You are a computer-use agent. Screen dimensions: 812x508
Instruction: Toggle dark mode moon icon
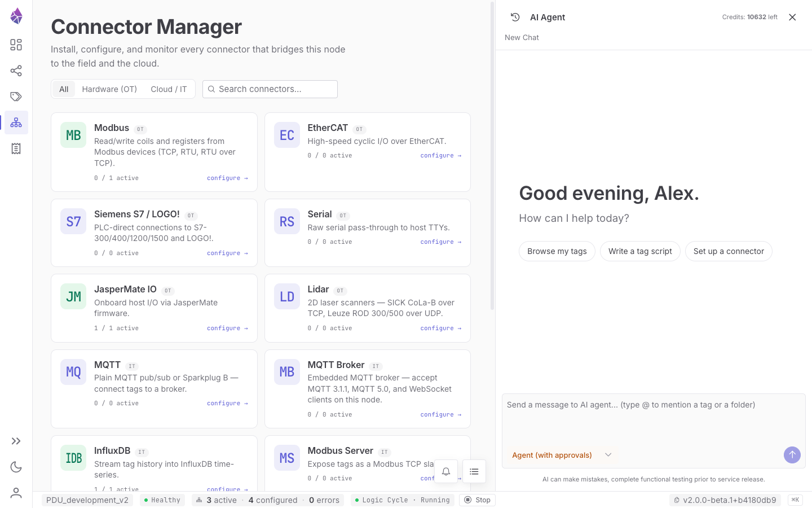16,467
